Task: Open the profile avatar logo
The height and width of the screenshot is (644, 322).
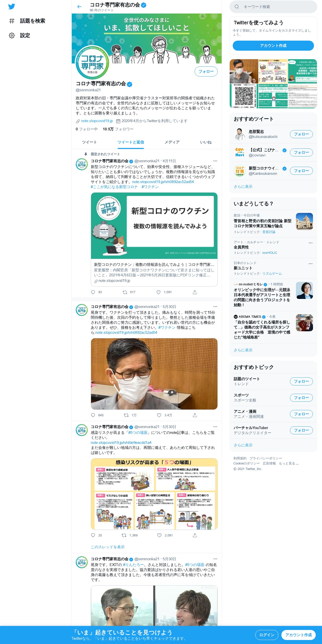Action: click(x=92, y=62)
